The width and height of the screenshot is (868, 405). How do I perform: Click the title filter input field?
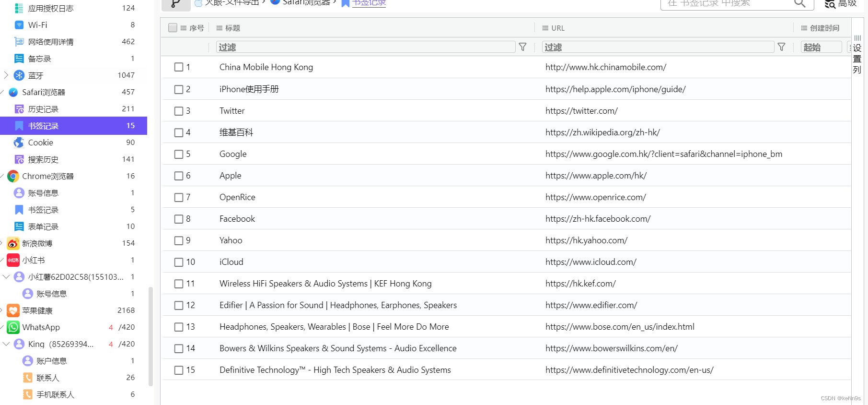pyautogui.click(x=366, y=47)
